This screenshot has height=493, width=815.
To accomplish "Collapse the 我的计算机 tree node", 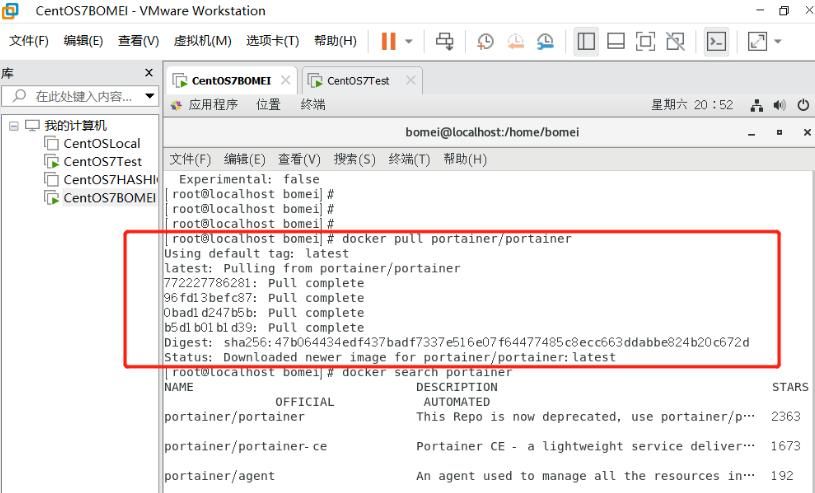I will pyautogui.click(x=14, y=125).
